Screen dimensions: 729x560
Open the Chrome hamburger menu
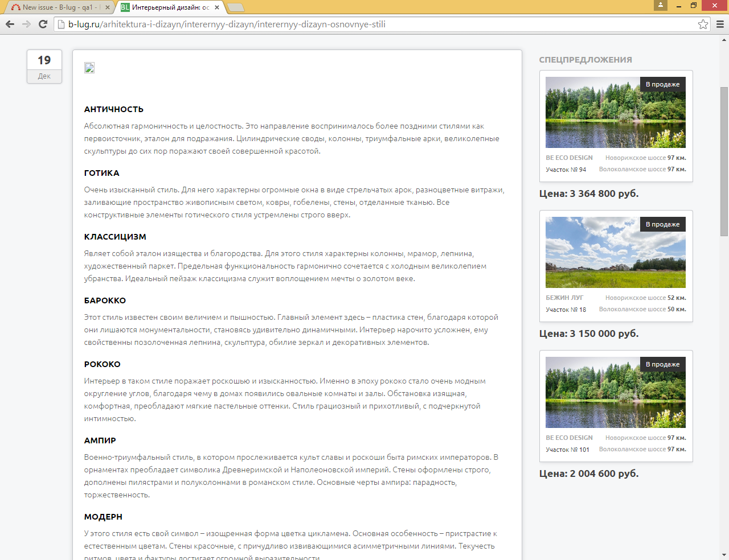coord(720,24)
